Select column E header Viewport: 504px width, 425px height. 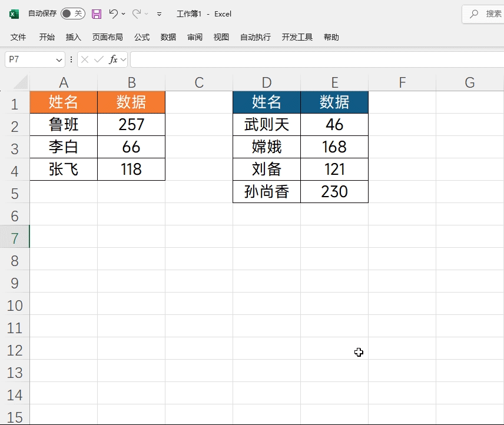tap(334, 82)
